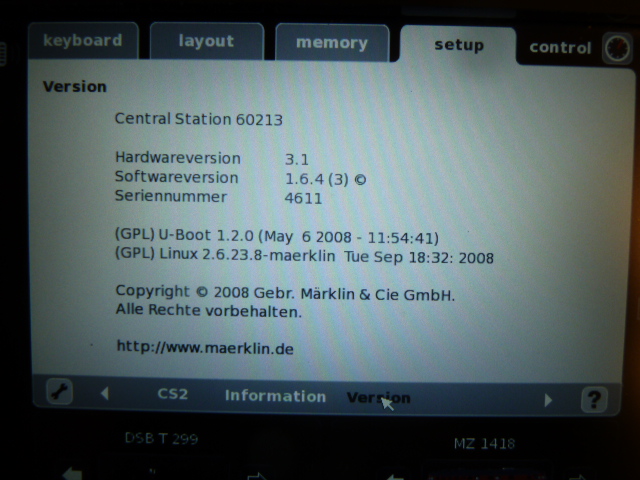Viewport: 640px width, 480px height.
Task: Select the Information page in bottom bar
Action: (276, 396)
